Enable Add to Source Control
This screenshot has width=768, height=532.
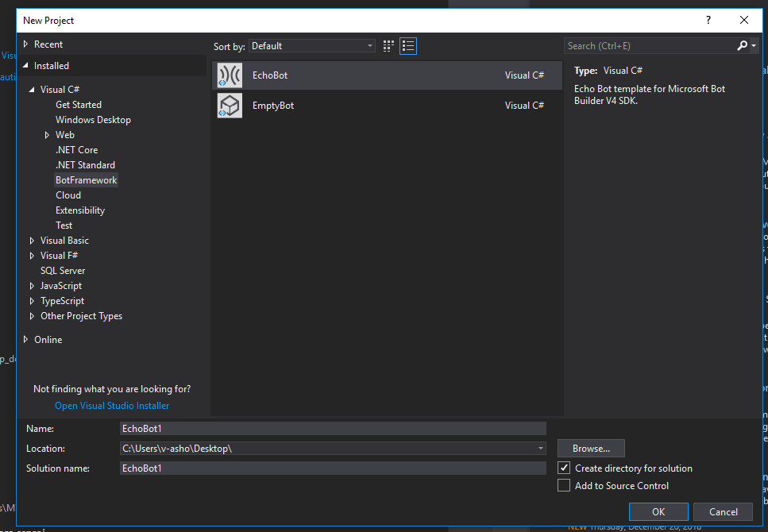pyautogui.click(x=564, y=485)
